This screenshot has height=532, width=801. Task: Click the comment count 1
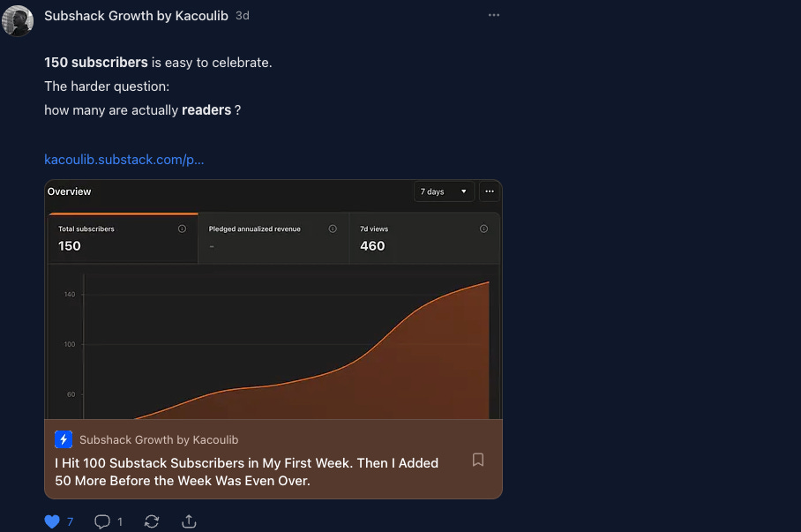point(120,521)
